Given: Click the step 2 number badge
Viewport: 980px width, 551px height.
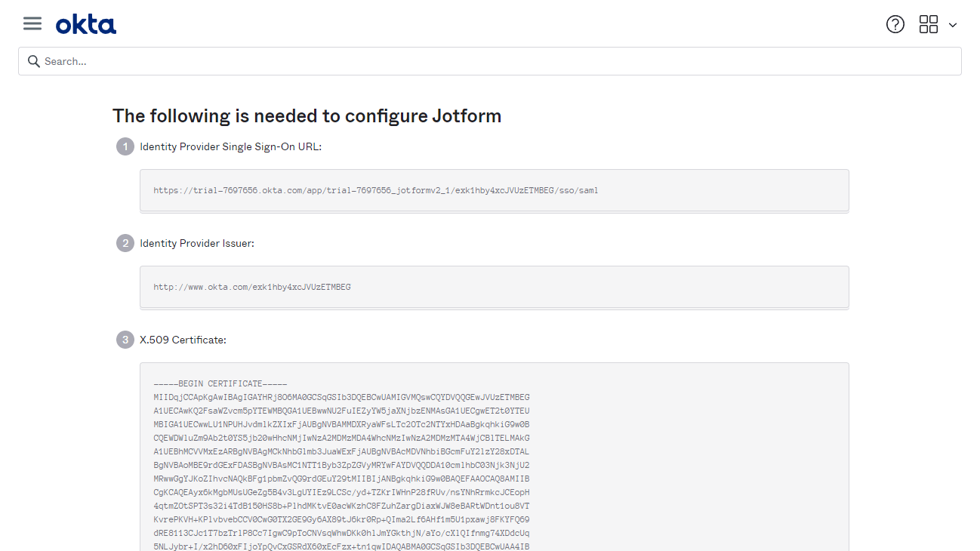Looking at the screenshot, I should tap(125, 243).
